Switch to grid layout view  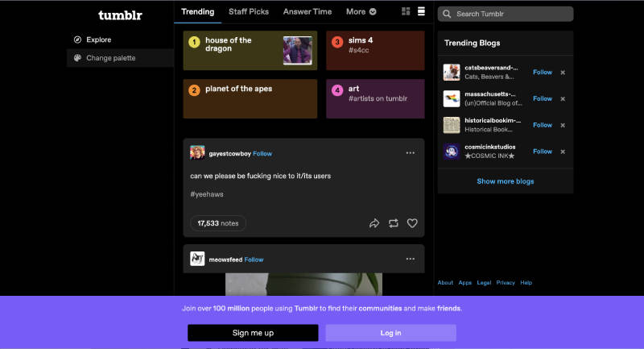(x=405, y=12)
